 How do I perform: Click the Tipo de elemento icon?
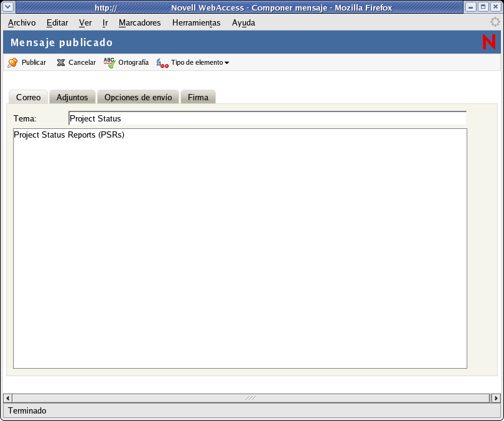coord(162,63)
